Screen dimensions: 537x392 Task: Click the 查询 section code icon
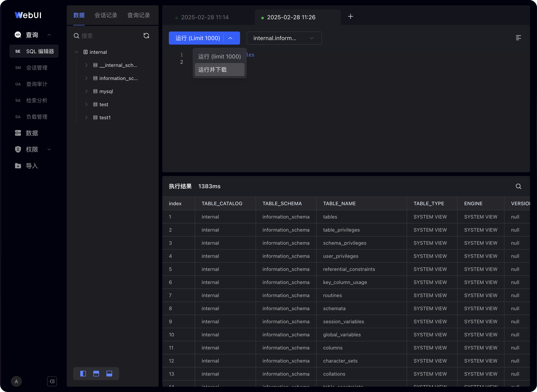tap(18, 35)
